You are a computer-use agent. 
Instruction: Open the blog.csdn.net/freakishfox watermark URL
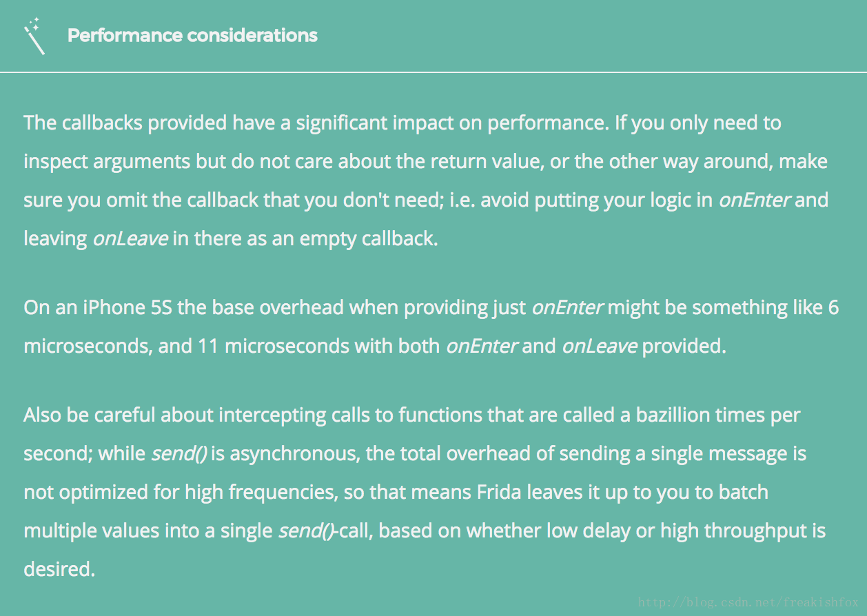[x=748, y=603]
